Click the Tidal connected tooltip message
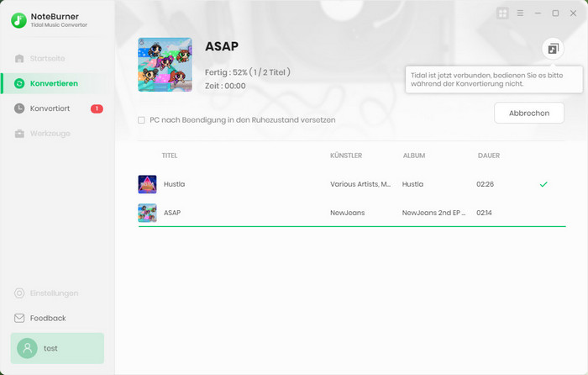This screenshot has width=588, height=375. tap(494, 80)
